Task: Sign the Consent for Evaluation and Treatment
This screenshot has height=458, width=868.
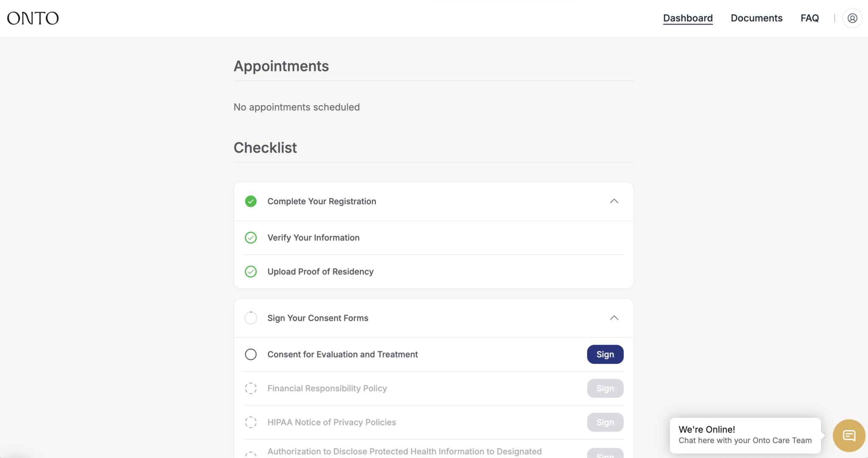Action: click(605, 354)
